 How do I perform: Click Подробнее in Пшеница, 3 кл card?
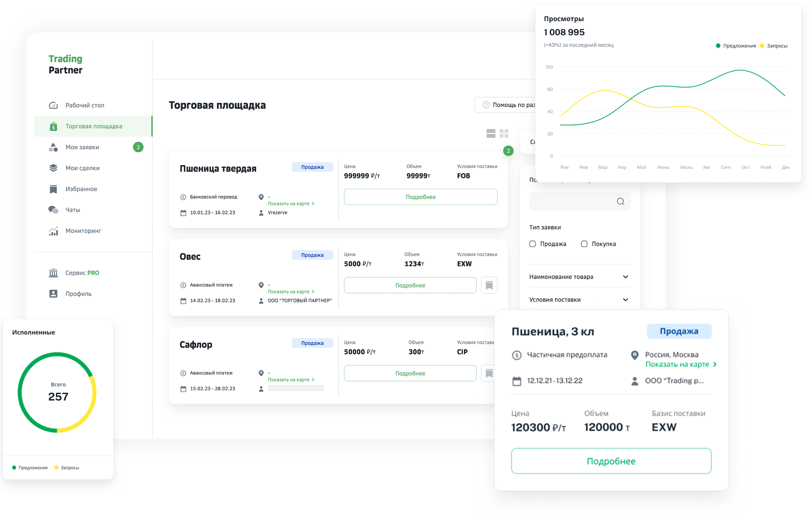[x=611, y=461]
